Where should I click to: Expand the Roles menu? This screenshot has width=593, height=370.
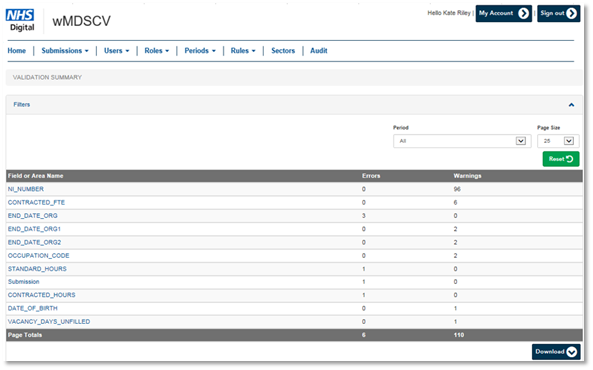tap(157, 51)
